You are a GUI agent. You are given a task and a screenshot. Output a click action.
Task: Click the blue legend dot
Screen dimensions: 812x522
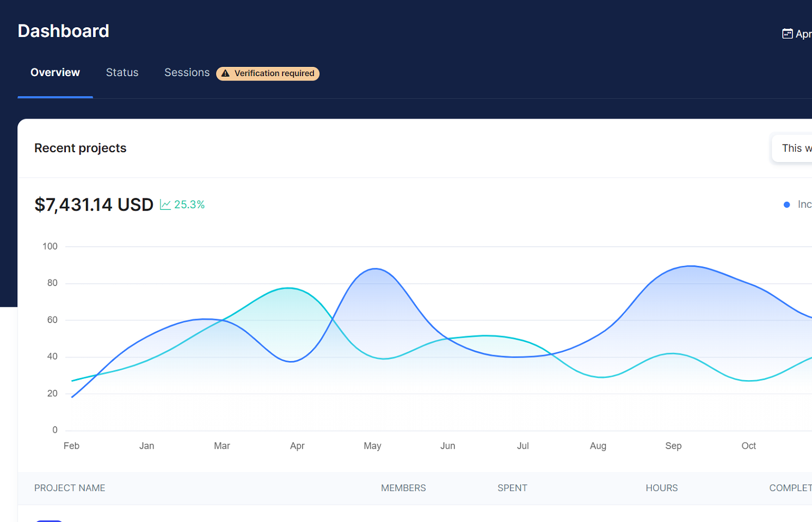[786, 205]
